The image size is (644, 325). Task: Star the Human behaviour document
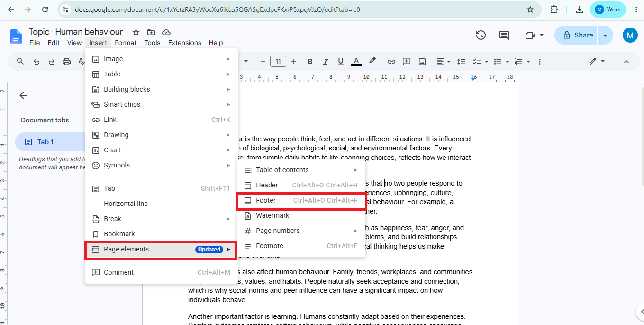136,32
